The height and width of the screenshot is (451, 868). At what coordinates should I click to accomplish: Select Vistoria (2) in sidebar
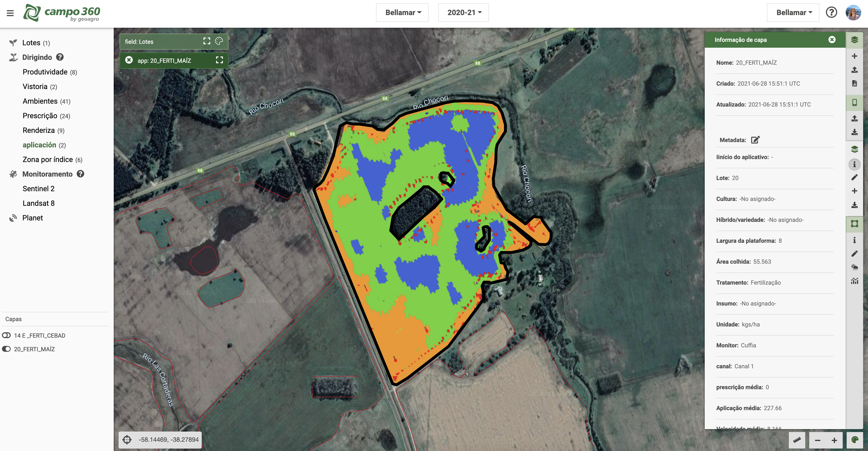point(40,86)
